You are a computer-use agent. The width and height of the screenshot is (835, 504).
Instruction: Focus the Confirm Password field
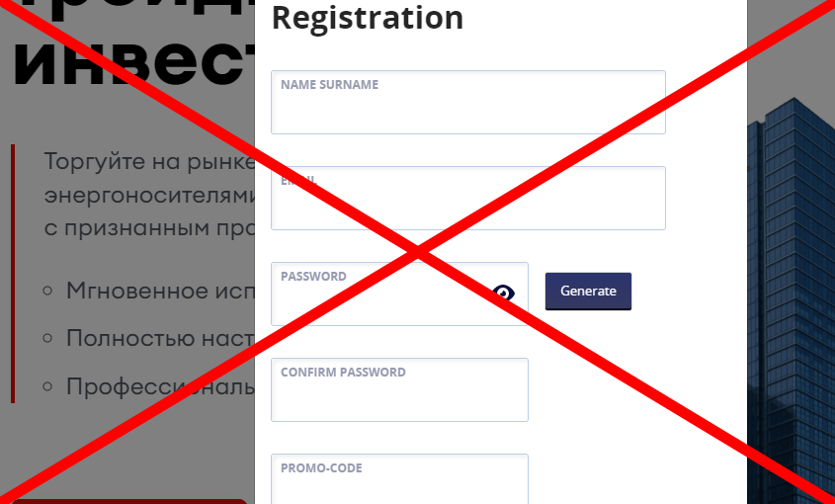pos(399,390)
